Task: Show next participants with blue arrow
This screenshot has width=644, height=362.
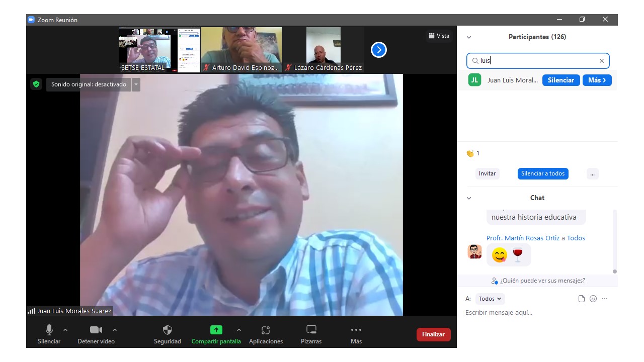Action: point(379,50)
